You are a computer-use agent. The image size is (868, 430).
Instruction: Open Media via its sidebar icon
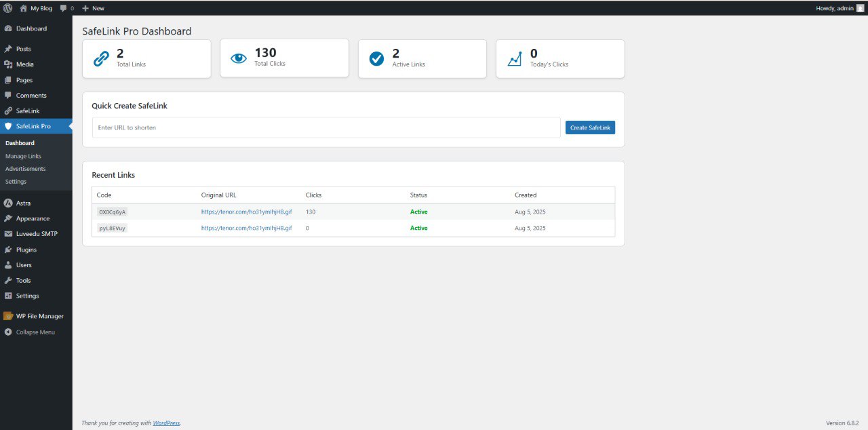pos(8,64)
